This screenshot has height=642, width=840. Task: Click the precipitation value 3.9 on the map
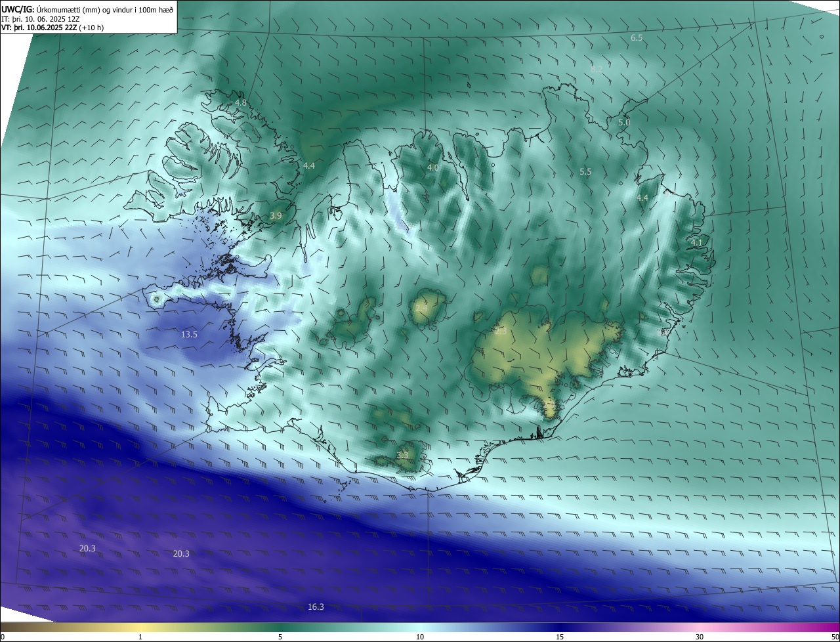[x=276, y=215]
